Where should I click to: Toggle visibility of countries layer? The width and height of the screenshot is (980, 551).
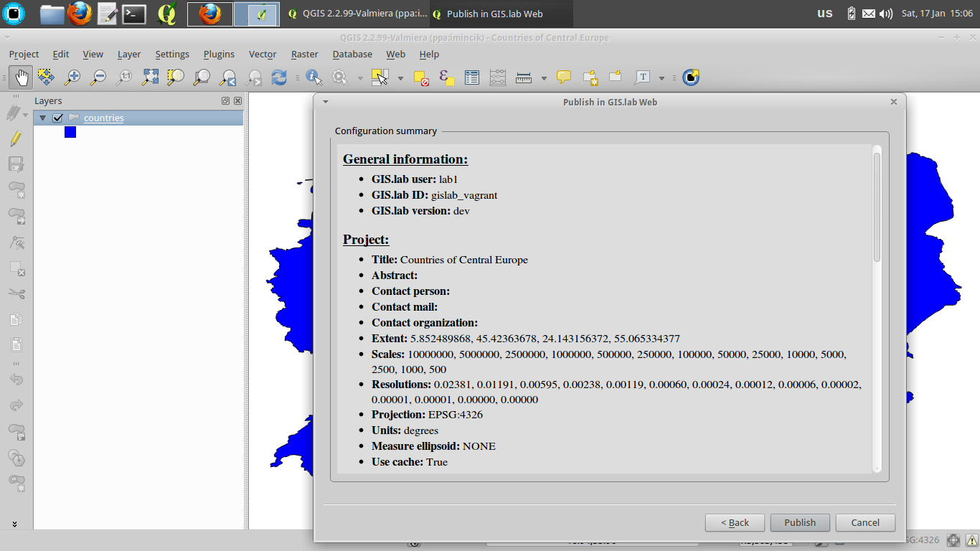pyautogui.click(x=58, y=118)
